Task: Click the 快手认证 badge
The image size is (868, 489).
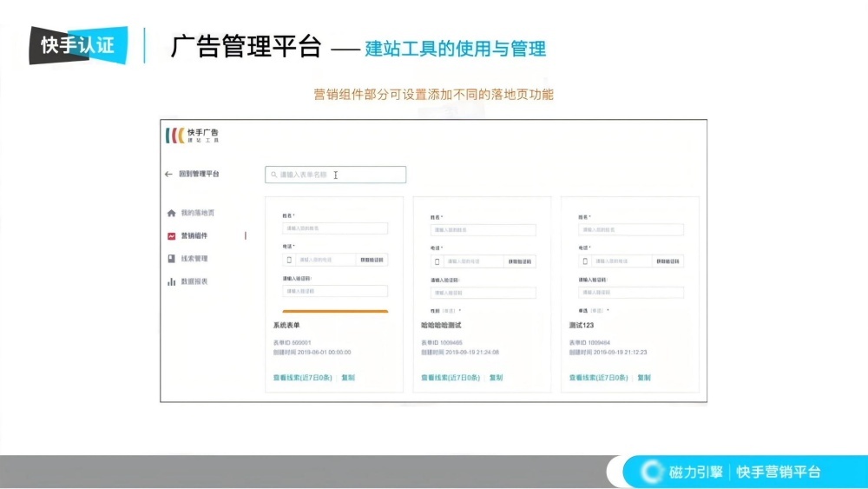Action: click(78, 45)
